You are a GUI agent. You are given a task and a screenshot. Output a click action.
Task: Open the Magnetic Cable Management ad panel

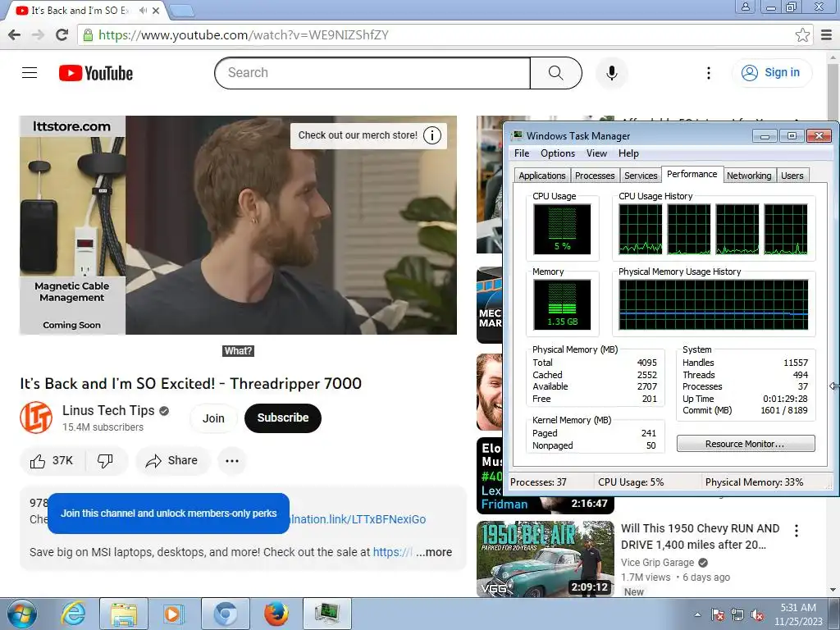[x=72, y=225]
